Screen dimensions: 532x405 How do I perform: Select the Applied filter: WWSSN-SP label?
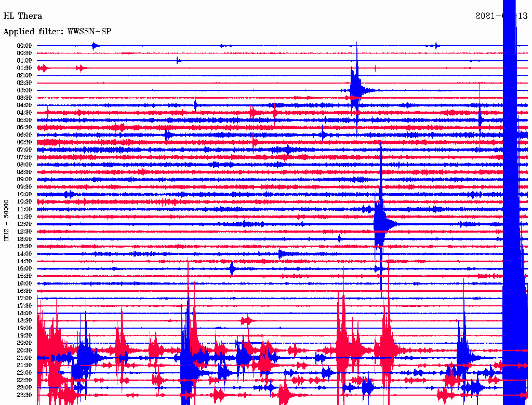point(57,32)
